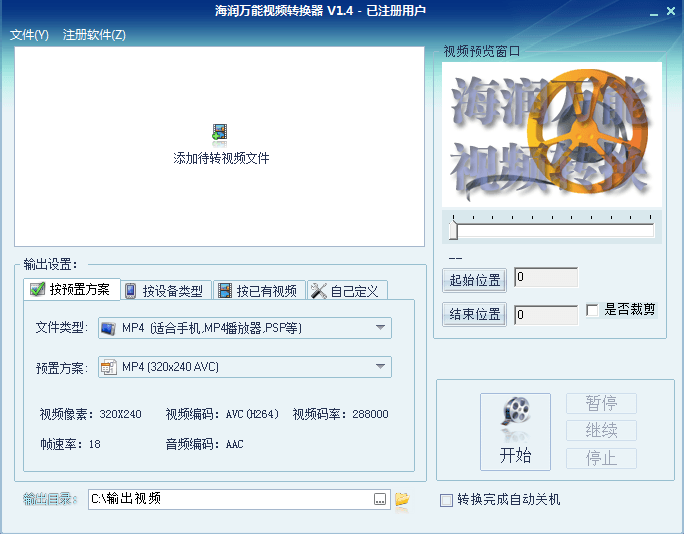The image size is (684, 534).
Task: Switch to the 按设备类型 tab
Action: 166,291
